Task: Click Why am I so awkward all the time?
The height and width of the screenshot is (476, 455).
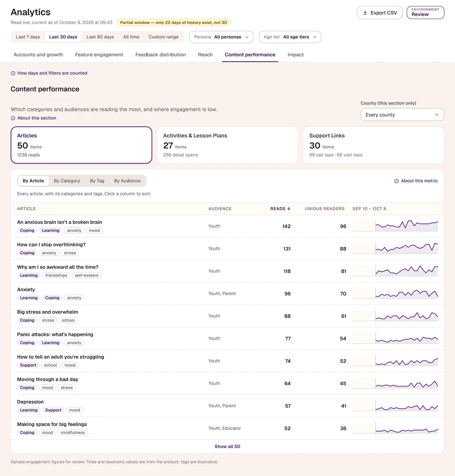Action: pos(57,267)
